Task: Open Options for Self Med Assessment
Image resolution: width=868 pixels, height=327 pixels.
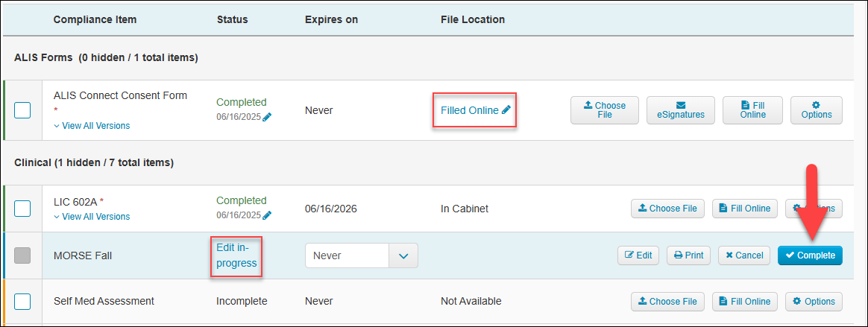Action: click(814, 302)
